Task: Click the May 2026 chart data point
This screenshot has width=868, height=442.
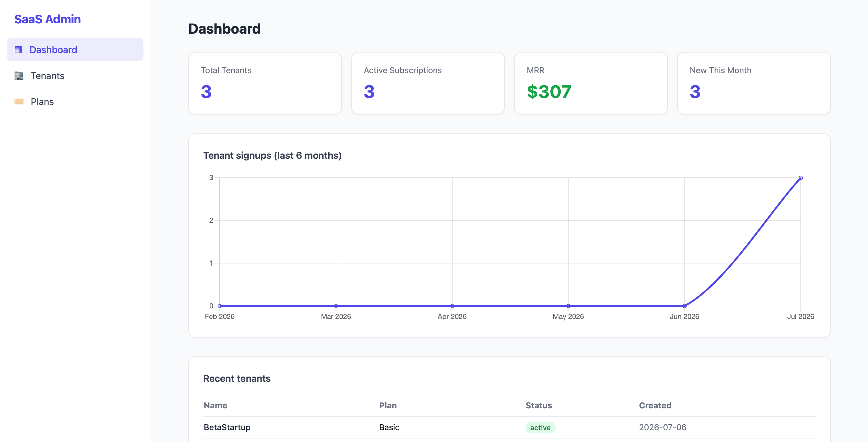Action: point(568,306)
